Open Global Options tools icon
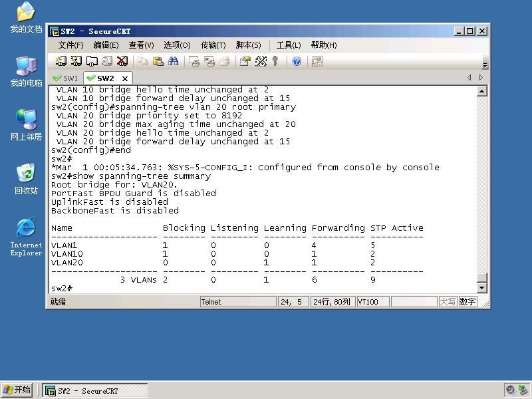Image resolution: width=532 pixels, height=399 pixels. tap(261, 61)
